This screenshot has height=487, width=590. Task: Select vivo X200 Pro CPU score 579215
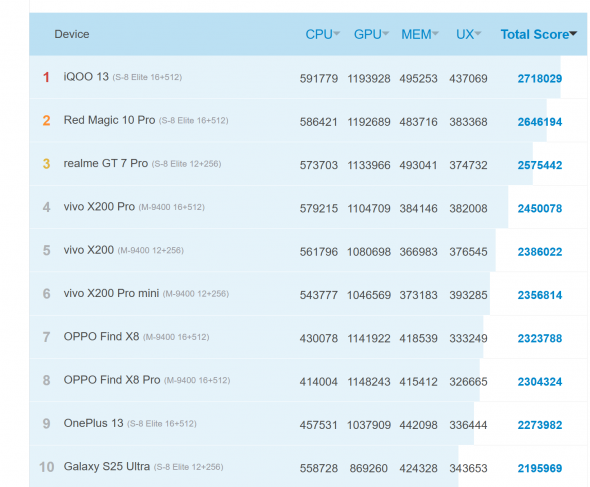[319, 208]
